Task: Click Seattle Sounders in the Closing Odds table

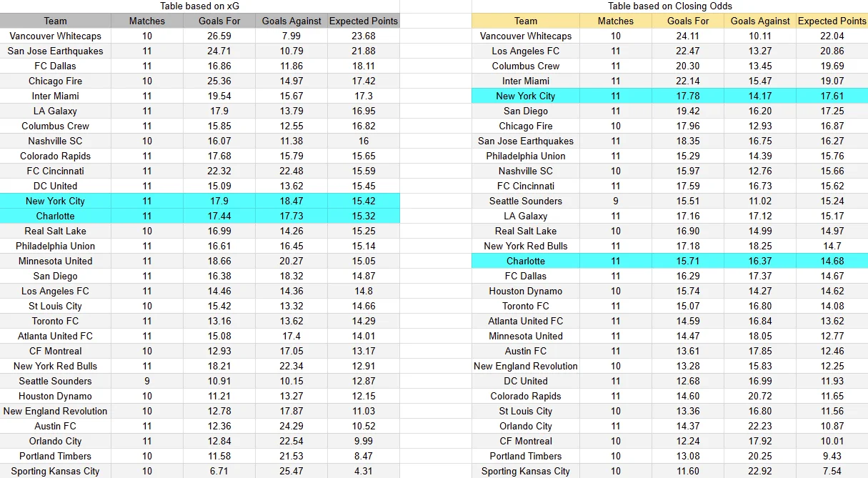Action: (526, 201)
